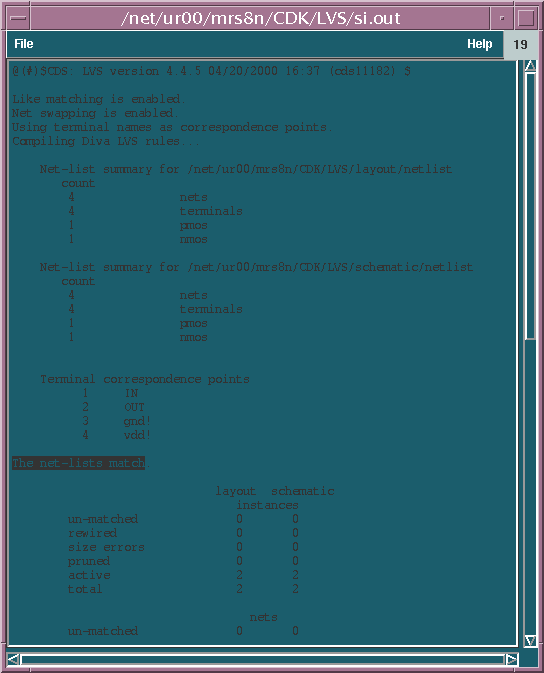Click the 'size errors' row label
Screen dimensions: 544x673
pos(106,547)
